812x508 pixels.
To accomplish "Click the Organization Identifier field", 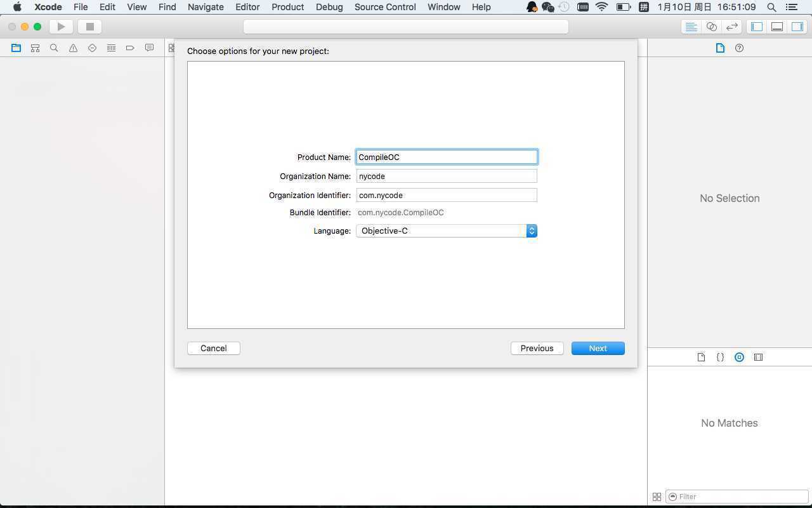I will click(x=447, y=195).
